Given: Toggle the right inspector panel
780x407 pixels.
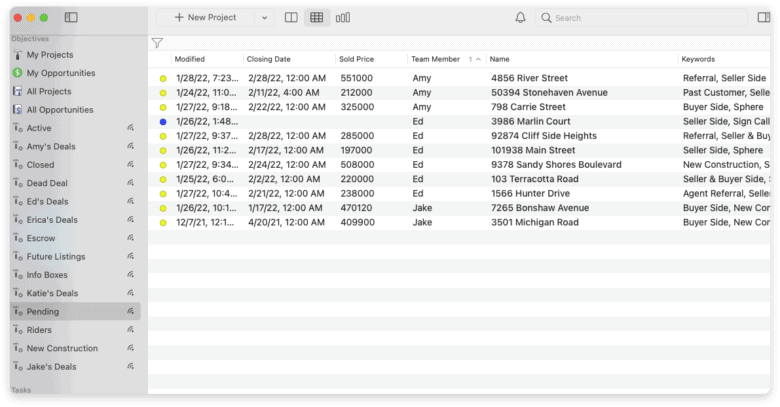Looking at the screenshot, I should [x=764, y=18].
